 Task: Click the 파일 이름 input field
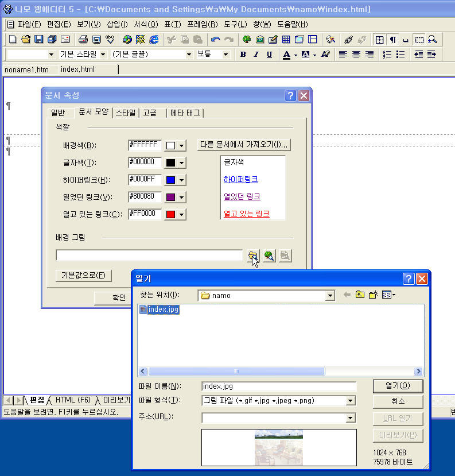(279, 386)
